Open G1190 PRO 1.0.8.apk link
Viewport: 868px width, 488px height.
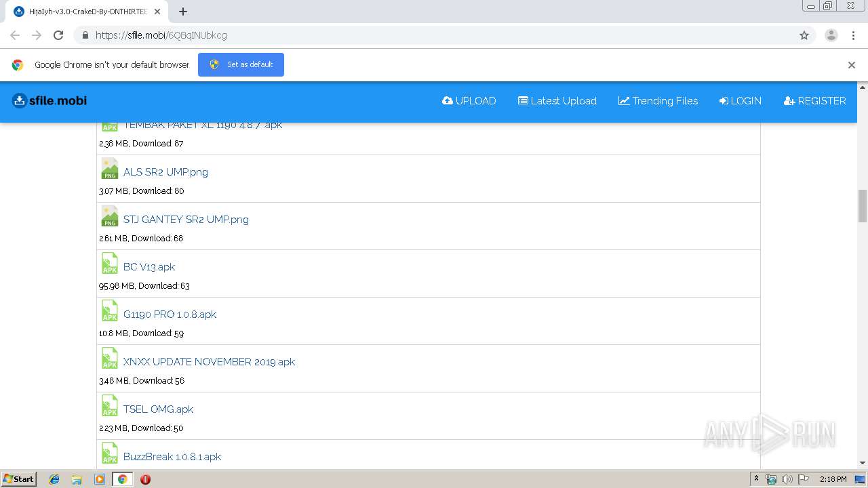(170, 314)
